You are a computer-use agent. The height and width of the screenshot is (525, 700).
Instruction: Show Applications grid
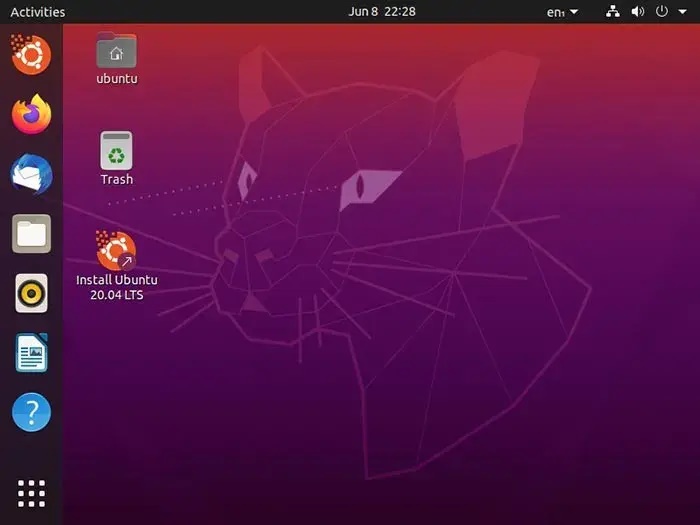pyautogui.click(x=31, y=493)
